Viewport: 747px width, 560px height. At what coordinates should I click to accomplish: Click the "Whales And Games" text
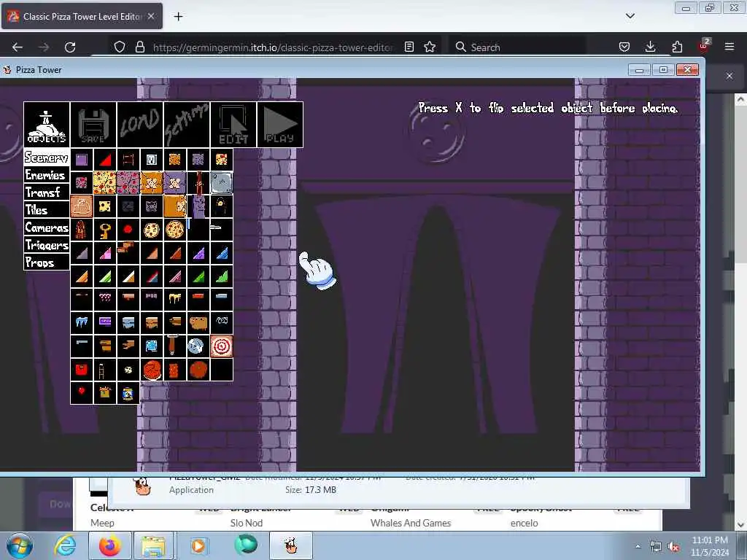click(411, 523)
